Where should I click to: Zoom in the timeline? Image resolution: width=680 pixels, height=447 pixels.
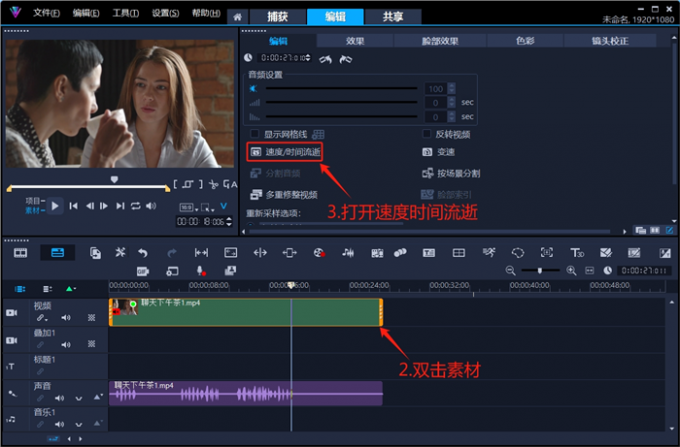pyautogui.click(x=572, y=271)
